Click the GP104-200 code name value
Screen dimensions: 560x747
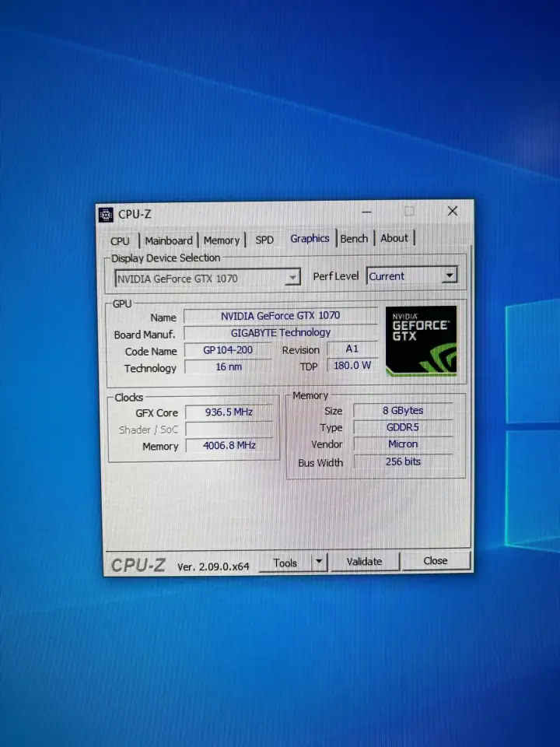pyautogui.click(x=228, y=349)
